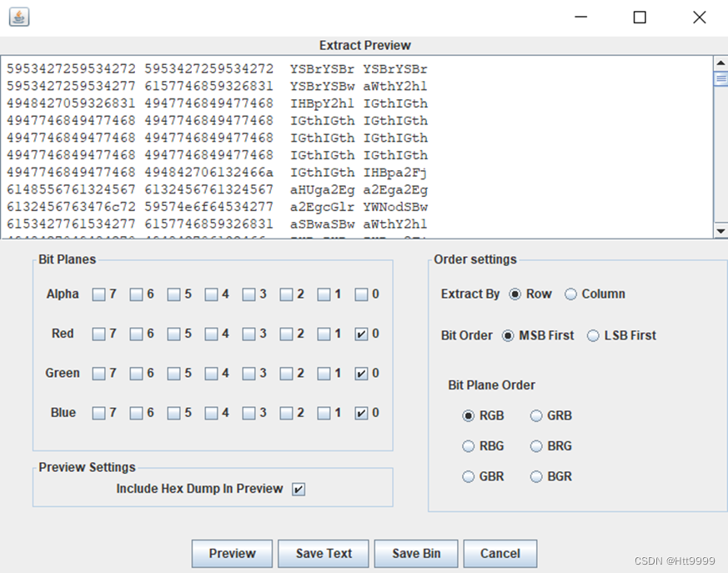Image resolution: width=728 pixels, height=573 pixels.
Task: Enable Alpha bit plane 0
Action: click(361, 294)
